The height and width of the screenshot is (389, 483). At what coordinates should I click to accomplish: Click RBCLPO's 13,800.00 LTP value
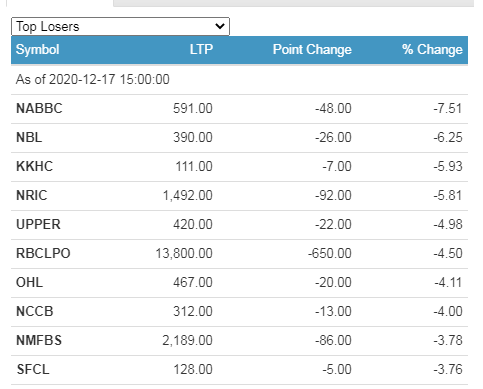[x=184, y=253]
